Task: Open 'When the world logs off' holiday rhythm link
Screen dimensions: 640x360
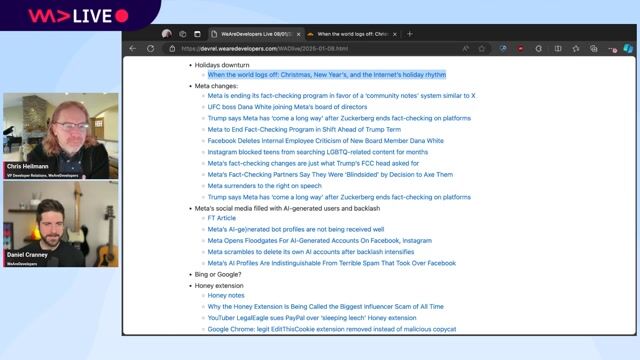Action: pos(327,75)
